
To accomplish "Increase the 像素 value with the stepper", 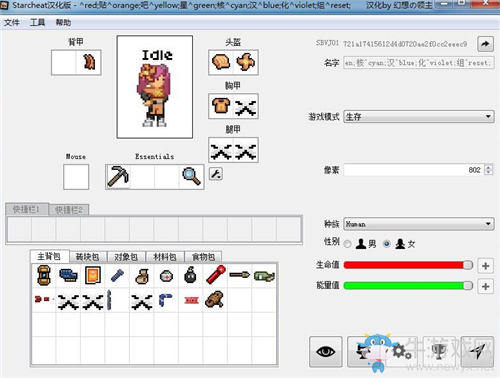I will 488,168.
